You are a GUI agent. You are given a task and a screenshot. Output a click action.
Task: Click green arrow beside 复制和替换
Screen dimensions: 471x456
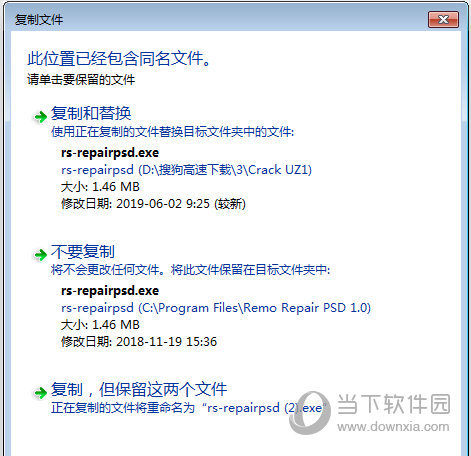pyautogui.click(x=40, y=117)
